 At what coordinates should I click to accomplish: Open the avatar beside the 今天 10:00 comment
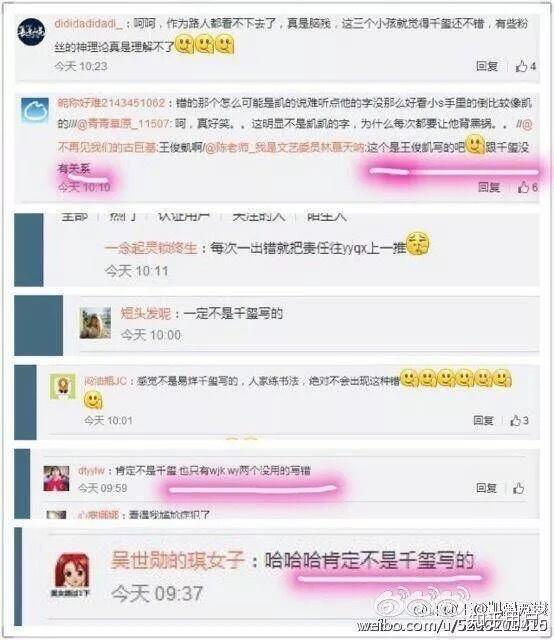pos(95,323)
